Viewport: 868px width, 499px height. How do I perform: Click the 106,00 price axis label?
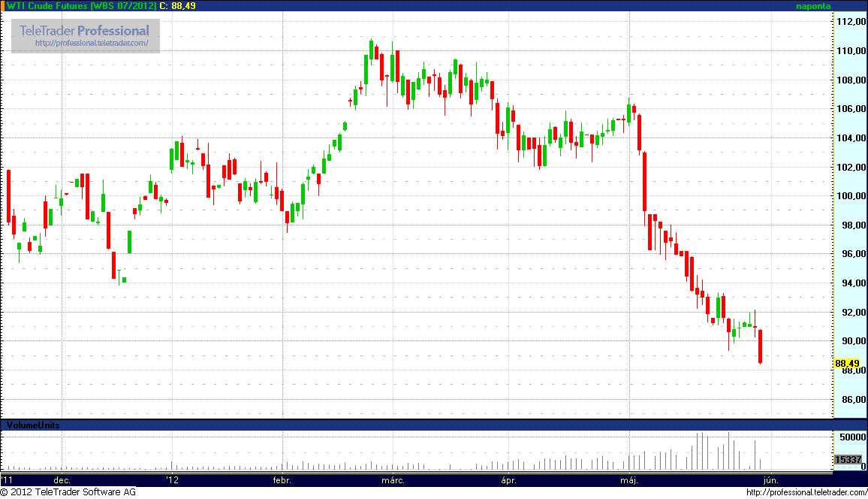click(851, 109)
